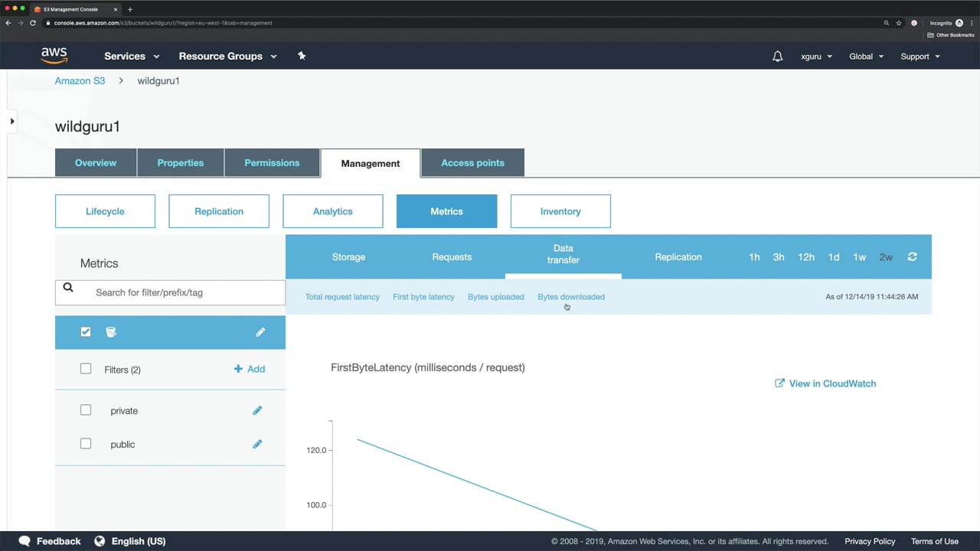Screen dimensions: 980x551
Task: Click the bucket icon in the selected row
Action: (111, 331)
